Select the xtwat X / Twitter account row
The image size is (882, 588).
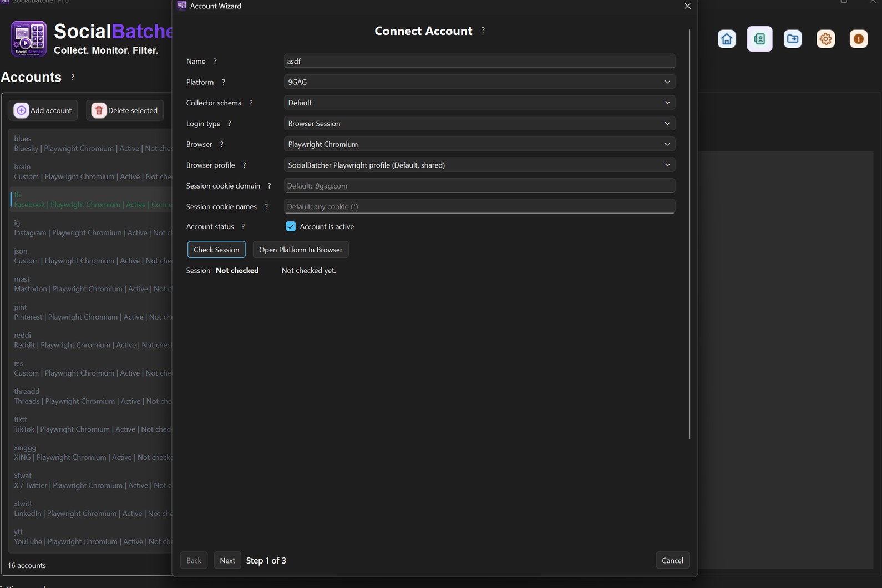click(92, 481)
